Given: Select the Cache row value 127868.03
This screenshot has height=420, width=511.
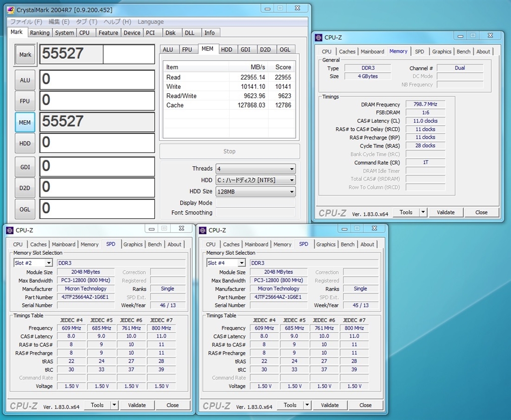Looking at the screenshot, I should coord(252,105).
